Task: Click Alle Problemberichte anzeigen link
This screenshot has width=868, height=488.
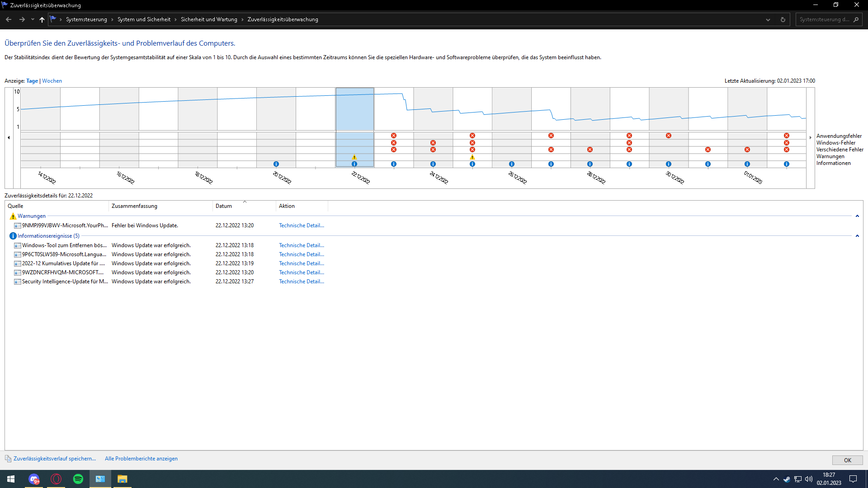Action: click(141, 459)
